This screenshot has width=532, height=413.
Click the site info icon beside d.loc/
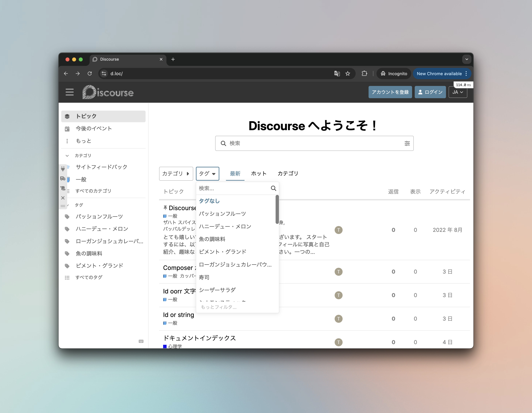(x=104, y=73)
